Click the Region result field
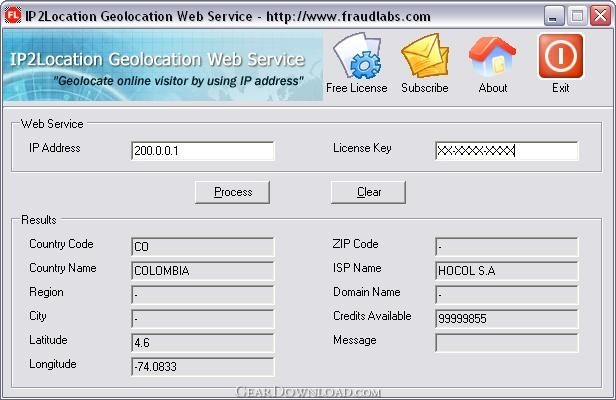The height and width of the screenshot is (400, 616). click(203, 295)
